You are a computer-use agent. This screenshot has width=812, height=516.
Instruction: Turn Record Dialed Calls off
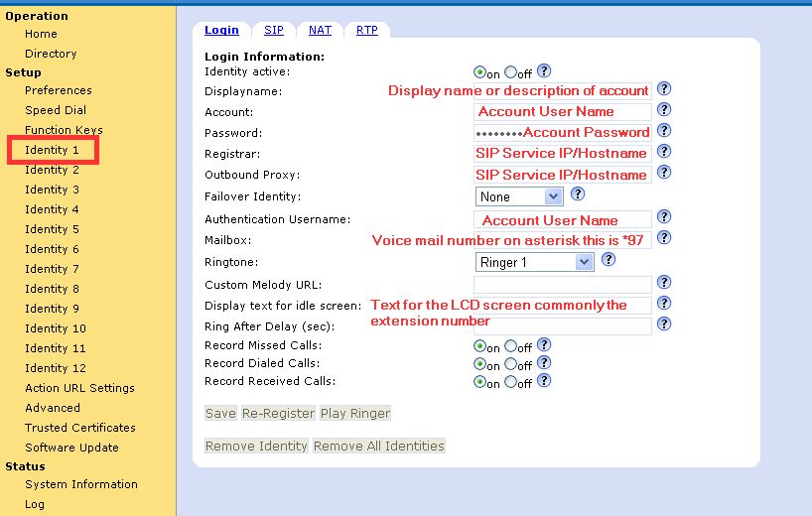tap(510, 364)
